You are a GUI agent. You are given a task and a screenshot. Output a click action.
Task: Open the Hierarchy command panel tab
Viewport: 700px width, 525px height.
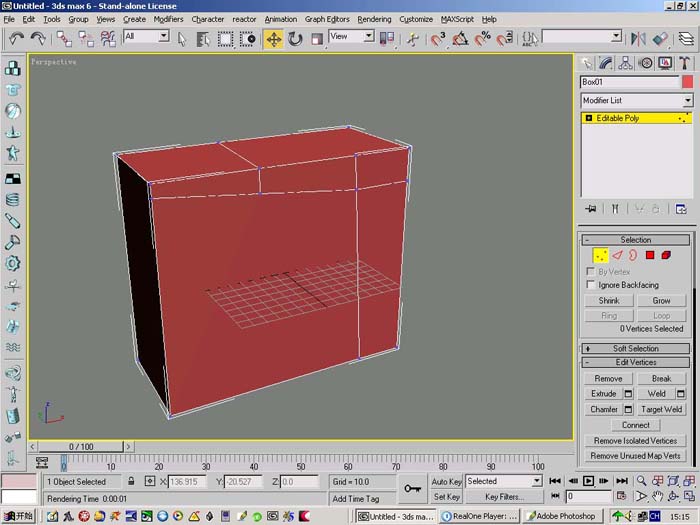click(625, 63)
